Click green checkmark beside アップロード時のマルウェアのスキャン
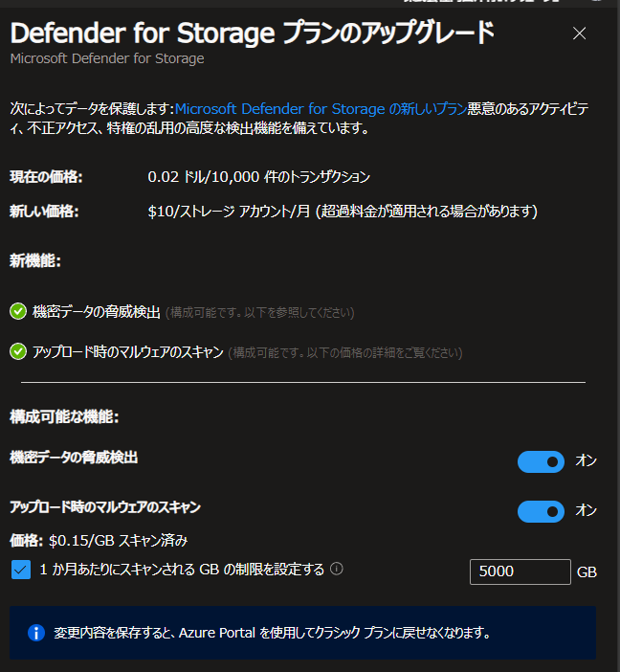This screenshot has height=672, width=620. (18, 352)
